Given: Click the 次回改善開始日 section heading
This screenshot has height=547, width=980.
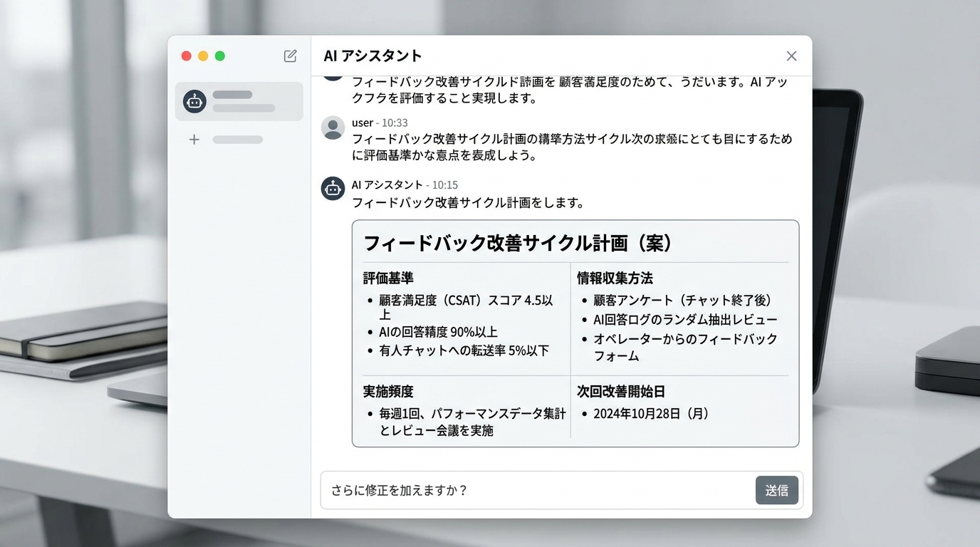Looking at the screenshot, I should coord(621,392).
